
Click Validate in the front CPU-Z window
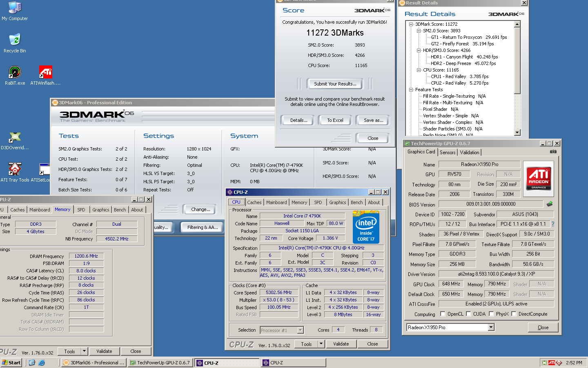341,344
